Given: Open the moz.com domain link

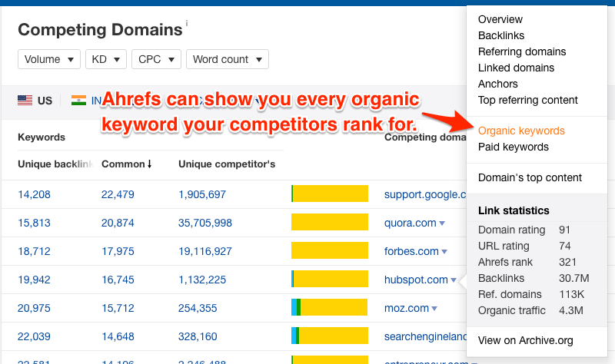Looking at the screenshot, I should click(x=407, y=308).
